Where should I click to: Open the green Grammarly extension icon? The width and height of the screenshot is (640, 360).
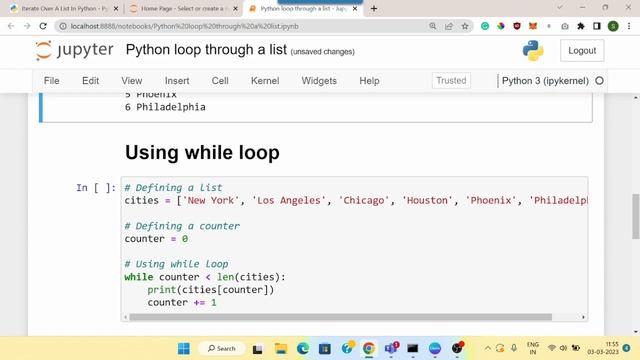(485, 26)
